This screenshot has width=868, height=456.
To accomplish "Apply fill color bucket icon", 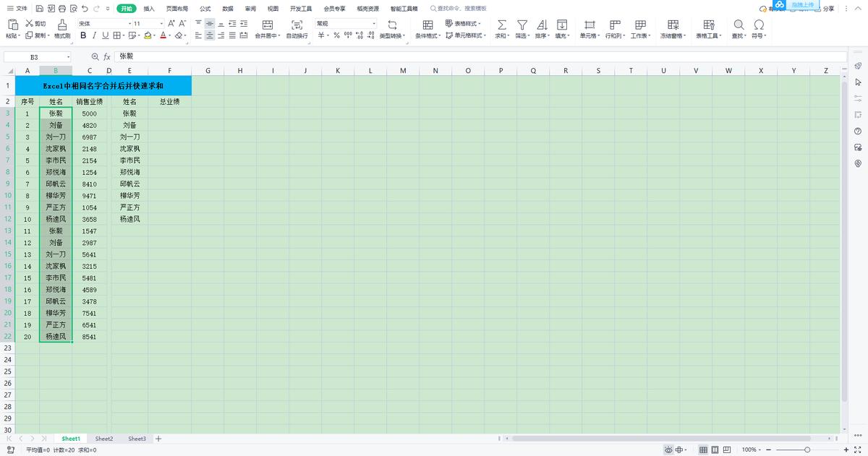I will [x=147, y=35].
